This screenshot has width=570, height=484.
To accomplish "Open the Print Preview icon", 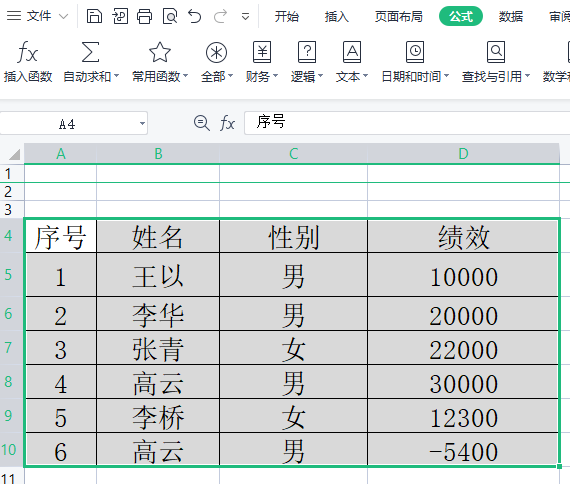I will point(170,16).
